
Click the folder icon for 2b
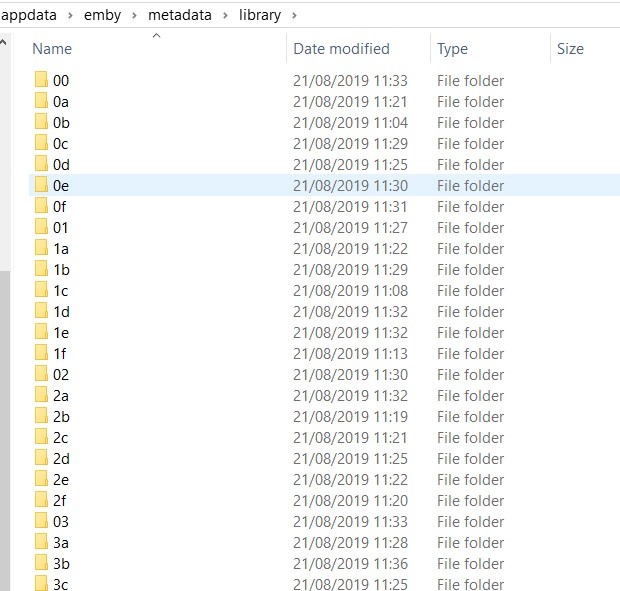tap(41, 415)
